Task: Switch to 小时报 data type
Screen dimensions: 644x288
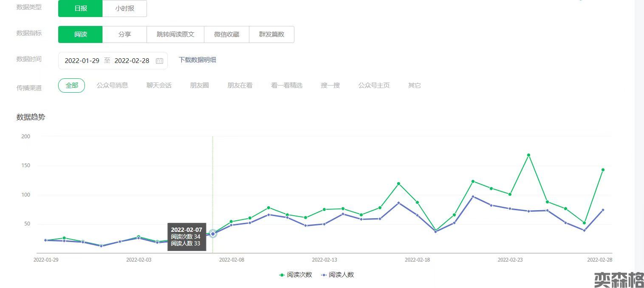Action: tap(124, 9)
